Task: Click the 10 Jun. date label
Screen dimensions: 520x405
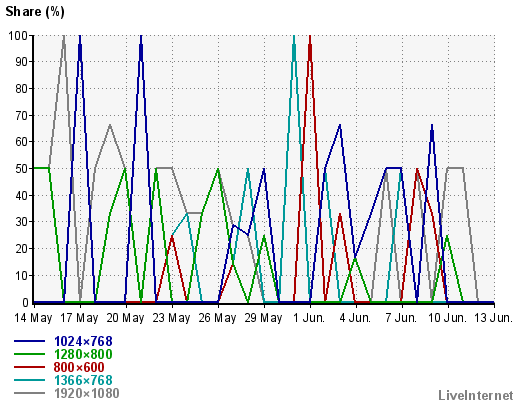Action: click(x=447, y=318)
